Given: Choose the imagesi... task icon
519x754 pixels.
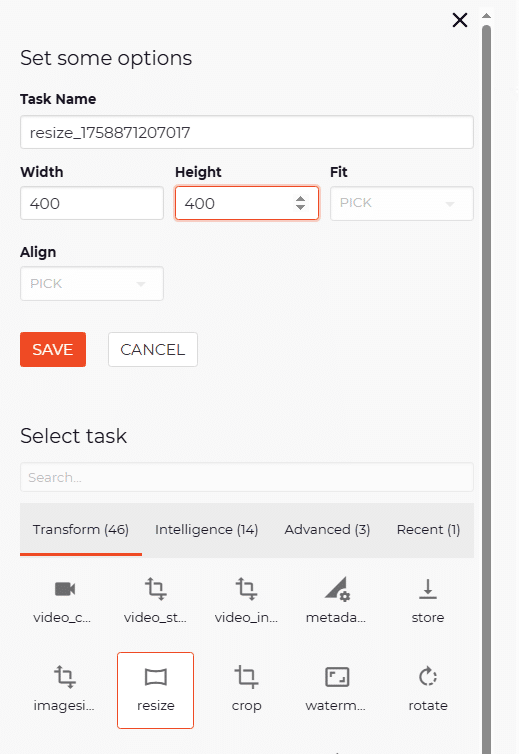Looking at the screenshot, I should [65, 677].
